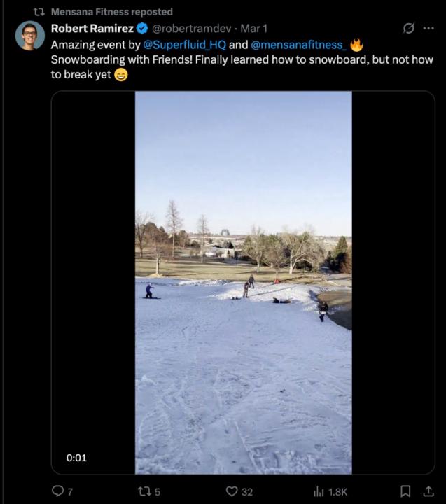The image size is (446, 504).
Task: Click the blue verified badge
Action: [141, 29]
